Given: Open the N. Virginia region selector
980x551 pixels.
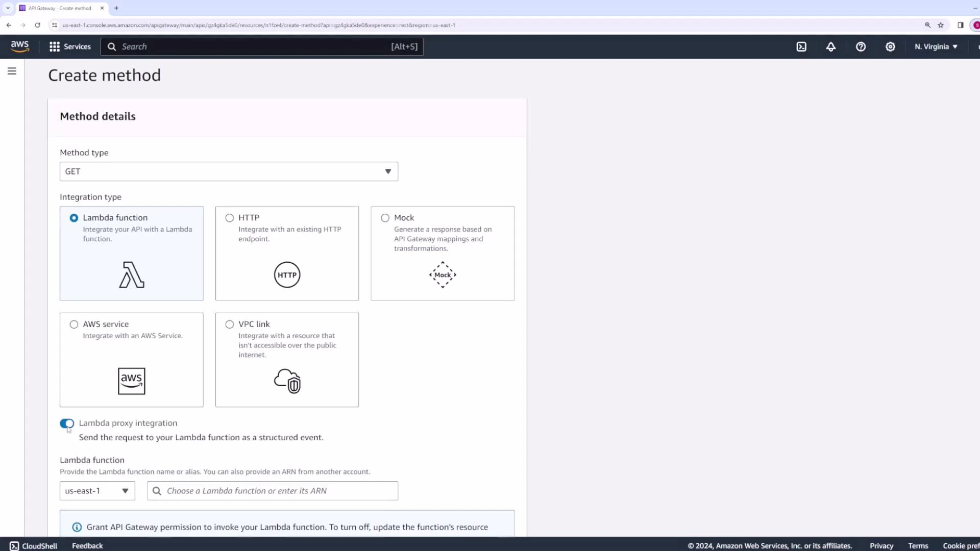Looking at the screenshot, I should pyautogui.click(x=935, y=46).
